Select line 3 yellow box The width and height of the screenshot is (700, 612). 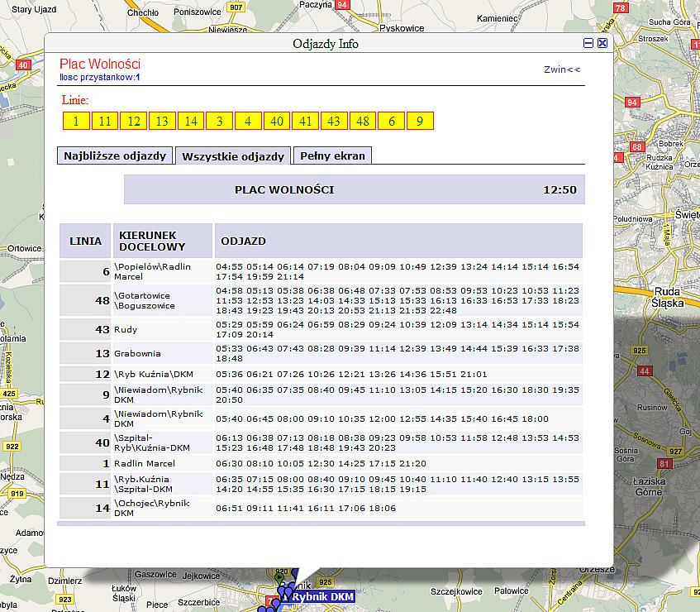click(x=219, y=121)
